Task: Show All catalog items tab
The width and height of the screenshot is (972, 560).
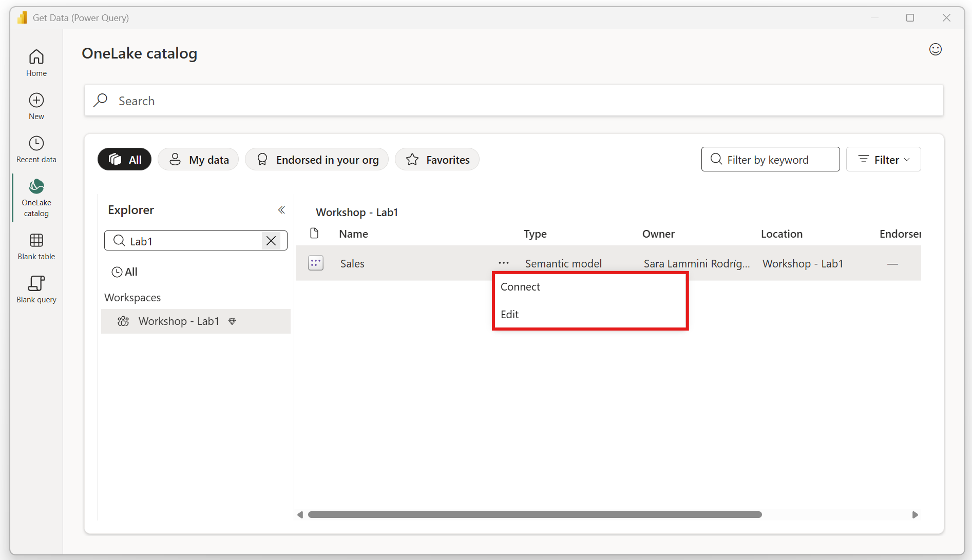Action: pos(124,160)
